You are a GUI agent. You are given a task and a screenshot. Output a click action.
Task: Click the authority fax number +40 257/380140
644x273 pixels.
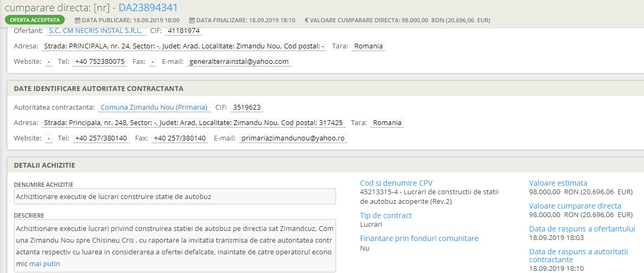point(179,138)
